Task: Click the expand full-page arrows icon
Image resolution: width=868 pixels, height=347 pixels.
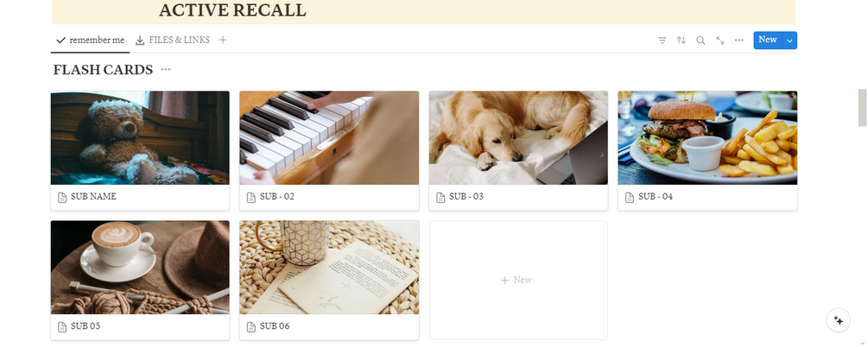Action: [720, 41]
